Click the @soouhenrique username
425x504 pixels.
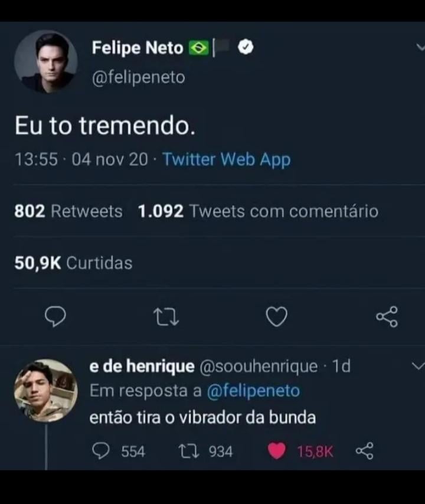(259, 366)
